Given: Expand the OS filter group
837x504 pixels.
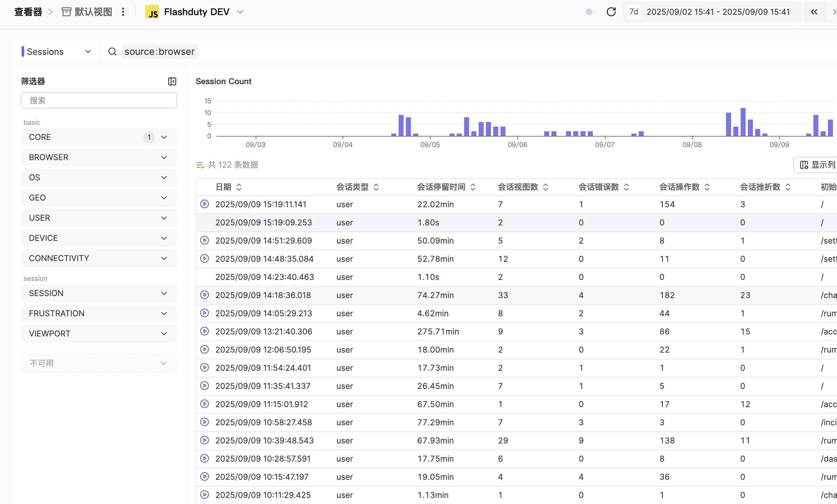Looking at the screenshot, I should coord(99,178).
